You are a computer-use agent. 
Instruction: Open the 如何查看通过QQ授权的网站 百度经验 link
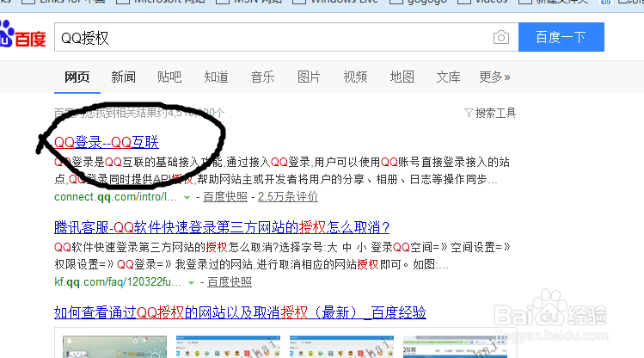click(x=240, y=312)
